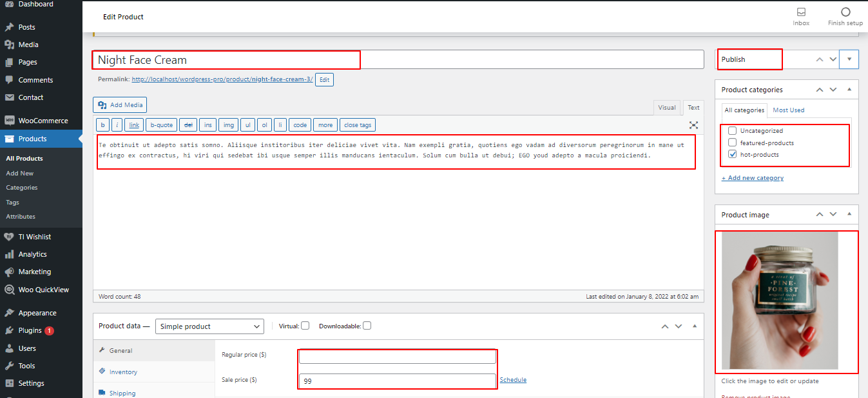Enable the Virtual product checkbox

click(x=305, y=326)
